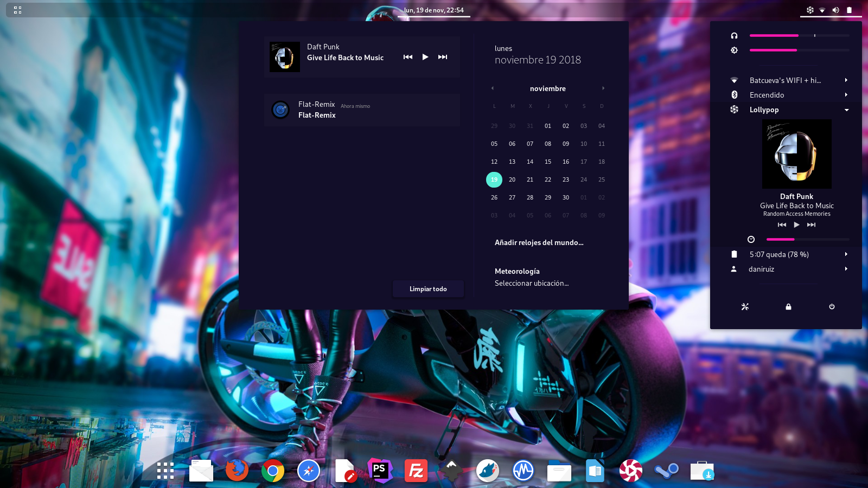Click the power off icon
Viewport: 868px width, 488px height.
pyautogui.click(x=832, y=306)
